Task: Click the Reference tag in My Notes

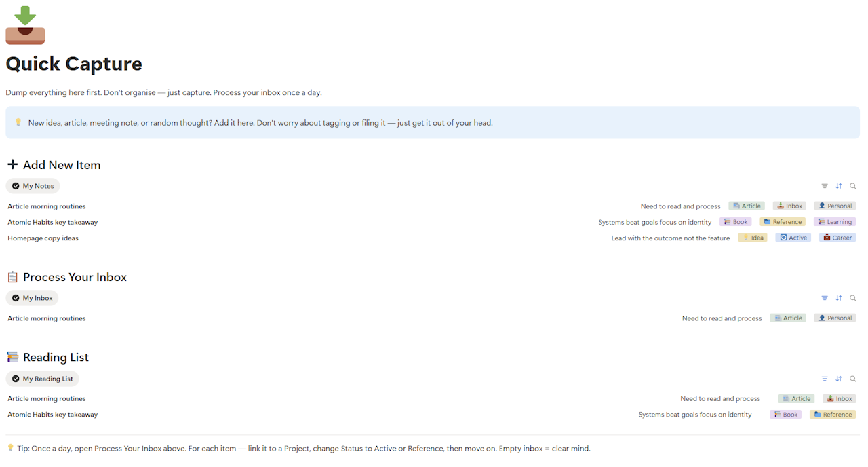Action: pyautogui.click(x=783, y=222)
